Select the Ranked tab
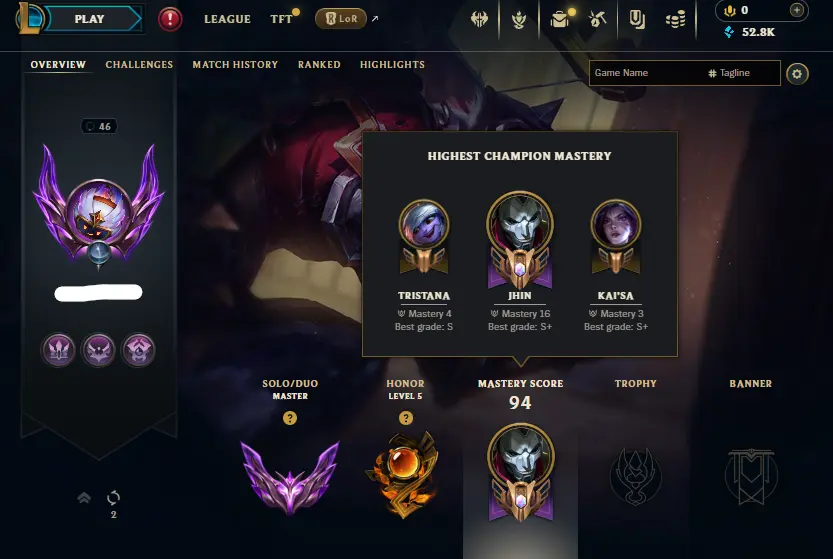 pyautogui.click(x=319, y=64)
